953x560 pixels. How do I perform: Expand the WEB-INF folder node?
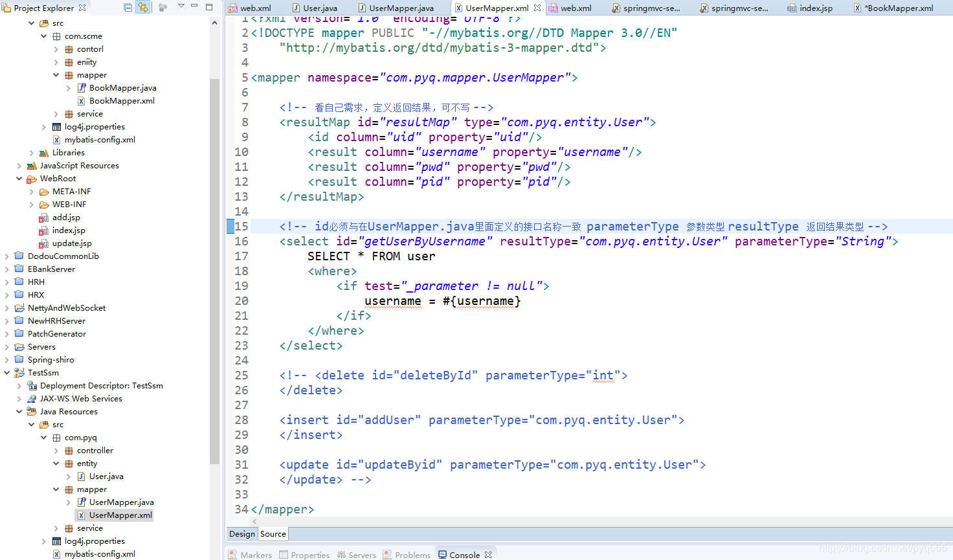pos(32,205)
